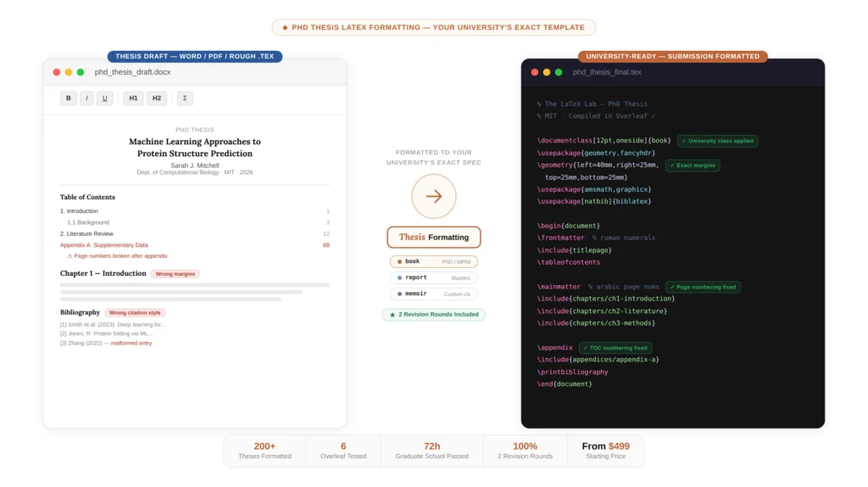Click the Exact margins badge
The width and height of the screenshot is (868, 487).
[693, 165]
